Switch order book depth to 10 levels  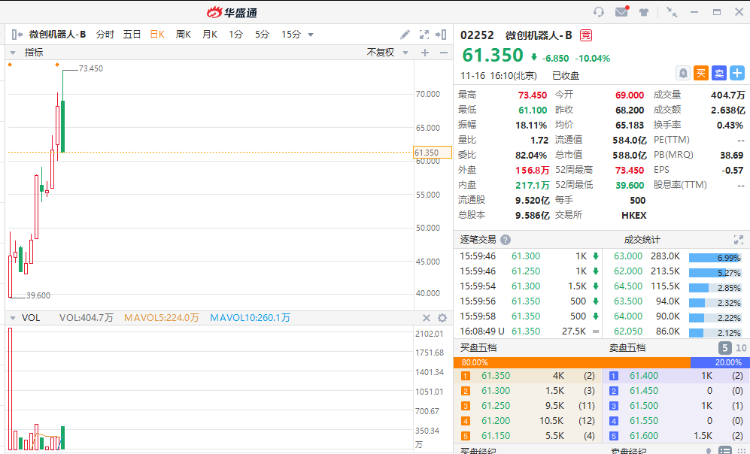point(740,347)
